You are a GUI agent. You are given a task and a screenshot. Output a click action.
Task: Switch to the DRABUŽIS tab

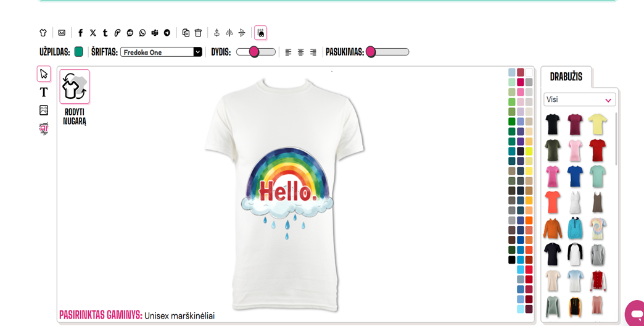coord(566,77)
